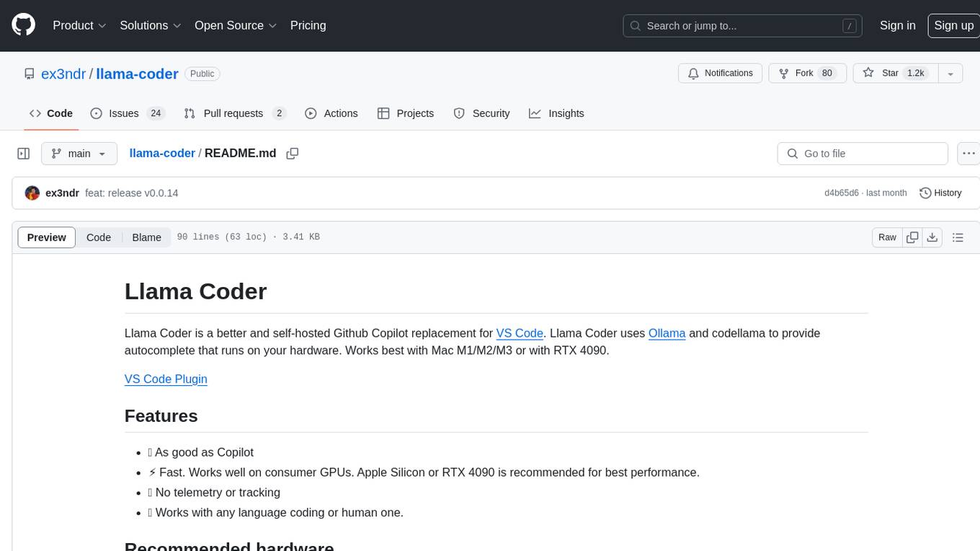Image resolution: width=980 pixels, height=551 pixels.
Task: Click the Star count 1.2k
Action: [x=915, y=74]
